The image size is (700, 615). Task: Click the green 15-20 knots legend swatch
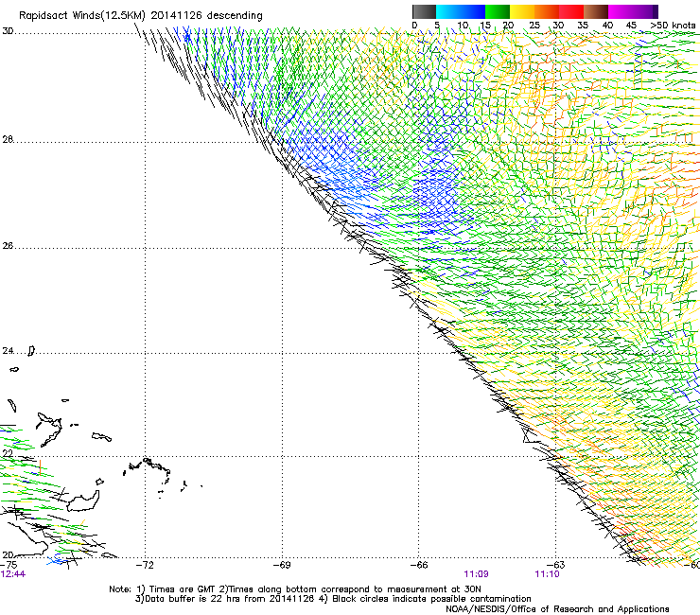[x=498, y=11]
